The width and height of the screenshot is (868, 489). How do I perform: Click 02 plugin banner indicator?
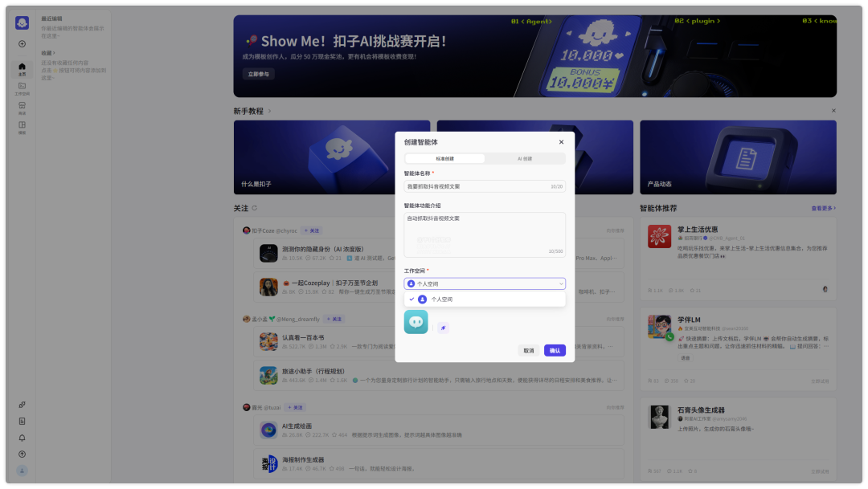[697, 21]
